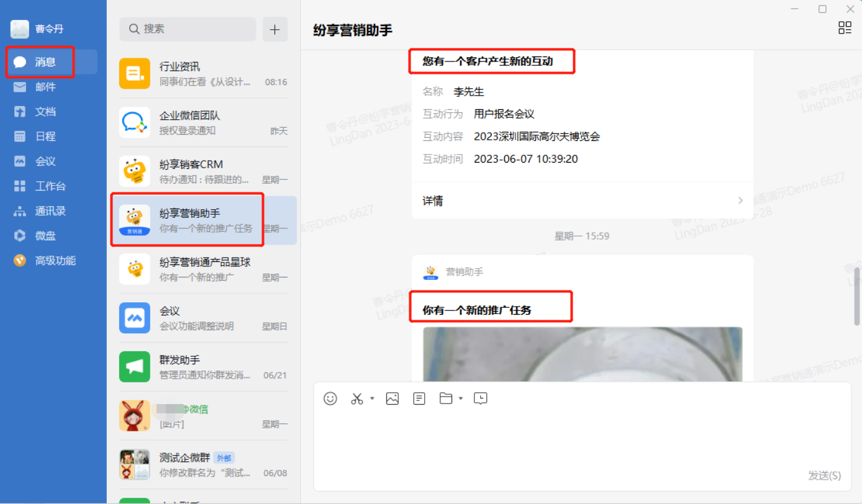The width and height of the screenshot is (862, 504).
Task: Click the 纷享营销助手 chat header title
Action: click(353, 30)
